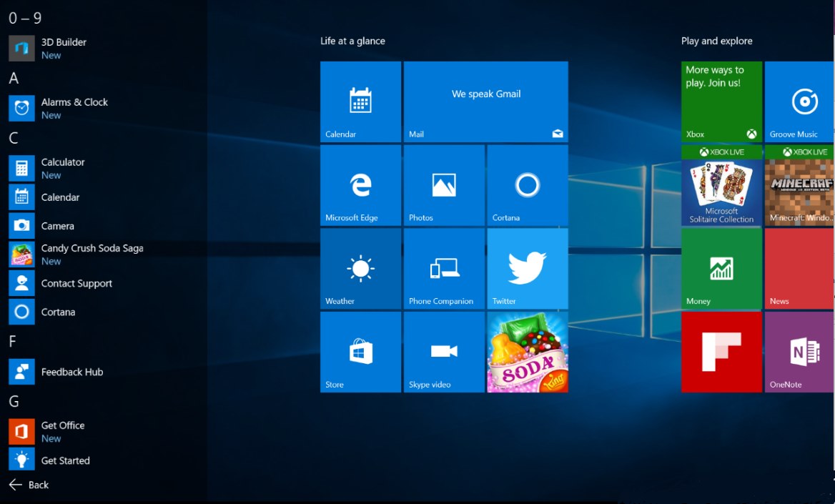
Task: Open Skype video tile
Action: [x=444, y=352]
